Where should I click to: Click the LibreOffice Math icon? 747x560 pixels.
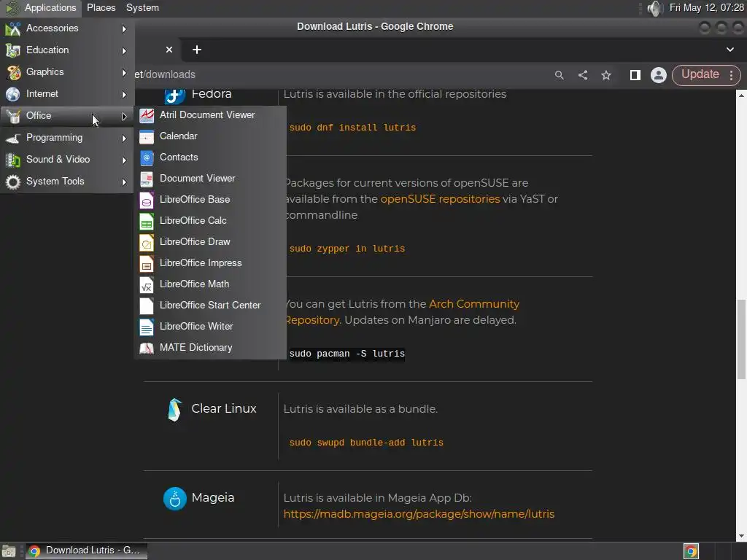click(x=146, y=285)
